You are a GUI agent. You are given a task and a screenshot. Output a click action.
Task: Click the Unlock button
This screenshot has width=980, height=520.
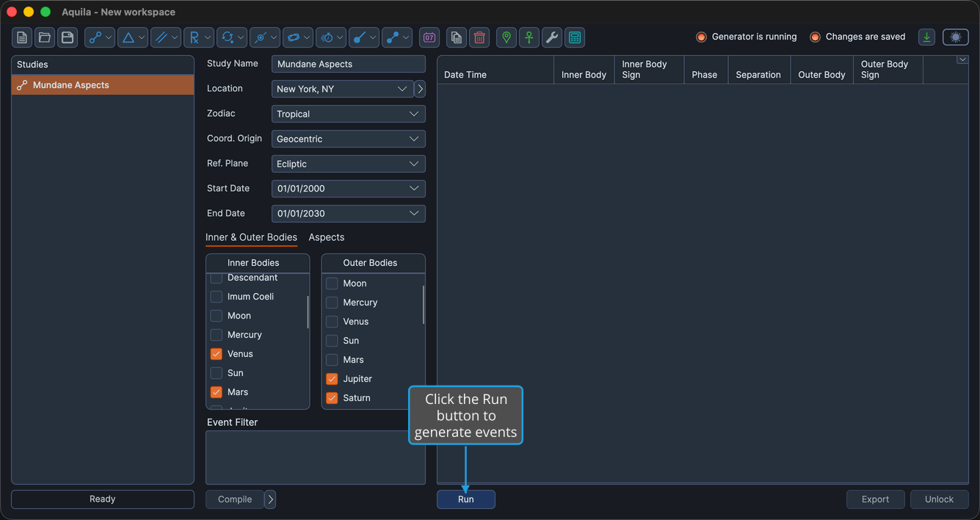click(x=940, y=499)
